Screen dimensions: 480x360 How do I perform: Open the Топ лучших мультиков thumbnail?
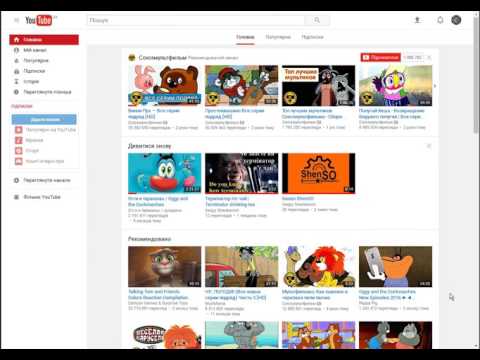pyautogui.click(x=318, y=86)
